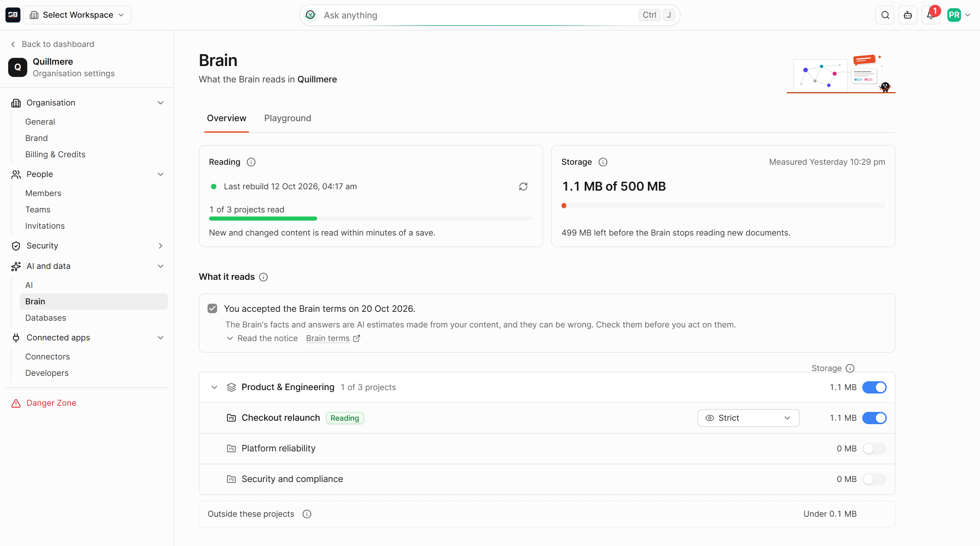Click the Checkout relaunch project folder icon
This screenshot has width=980, height=546.
[231, 418]
